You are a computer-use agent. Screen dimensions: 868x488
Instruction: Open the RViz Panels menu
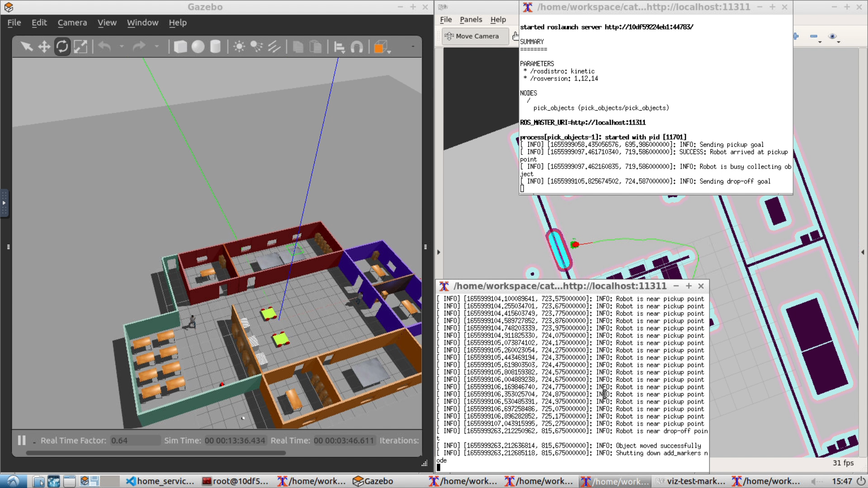point(471,19)
